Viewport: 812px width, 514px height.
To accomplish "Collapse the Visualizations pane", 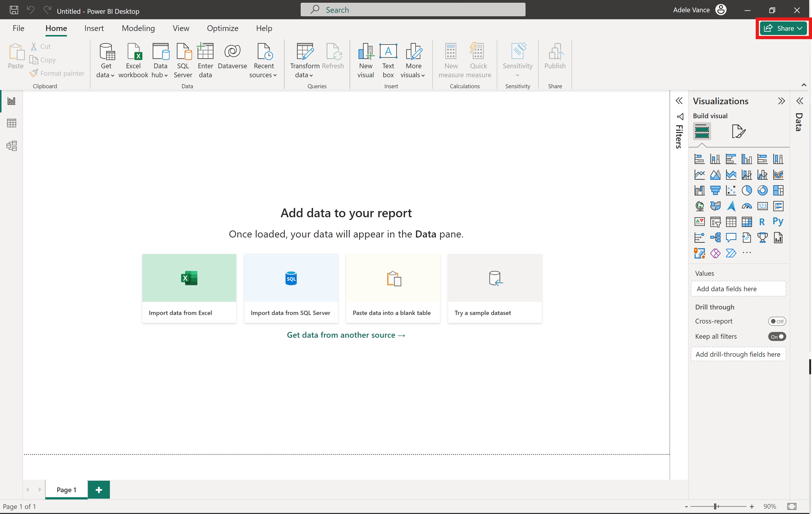I will tap(782, 101).
